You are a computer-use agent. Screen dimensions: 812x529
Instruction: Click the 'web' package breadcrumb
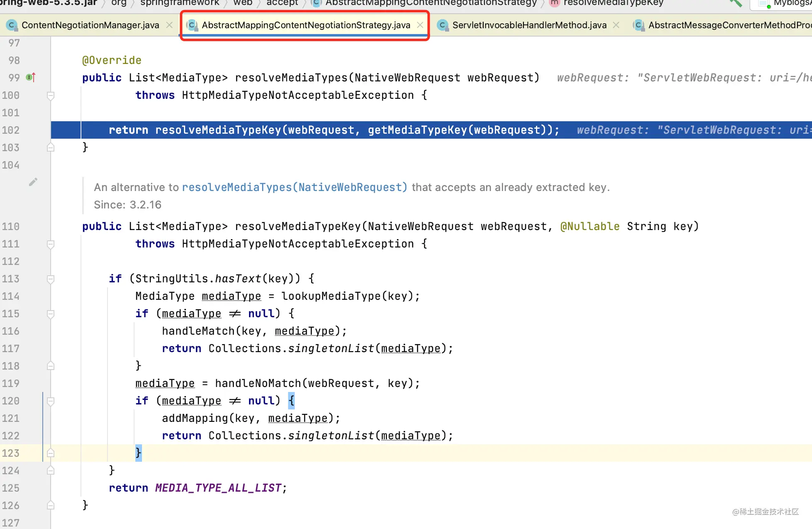click(x=243, y=3)
